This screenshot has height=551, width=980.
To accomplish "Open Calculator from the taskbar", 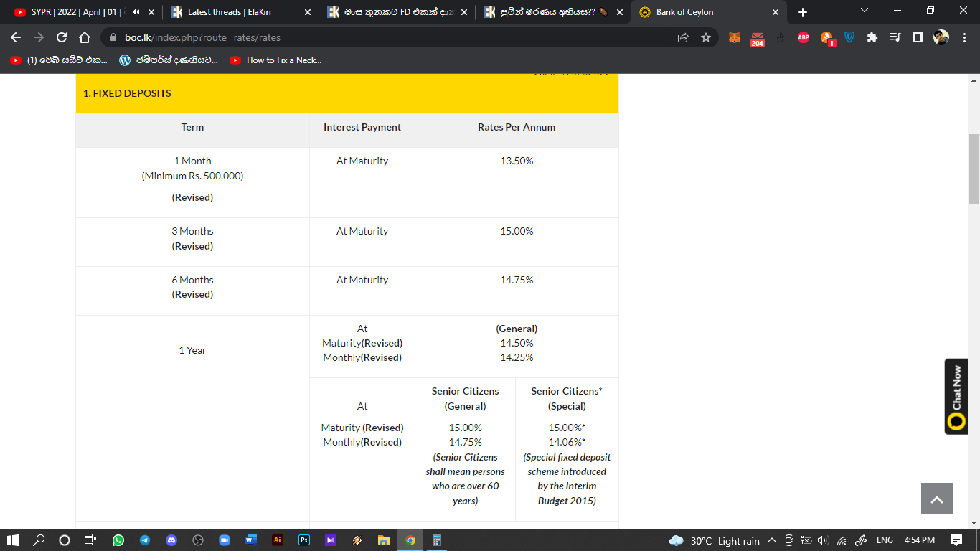I will click(x=436, y=540).
